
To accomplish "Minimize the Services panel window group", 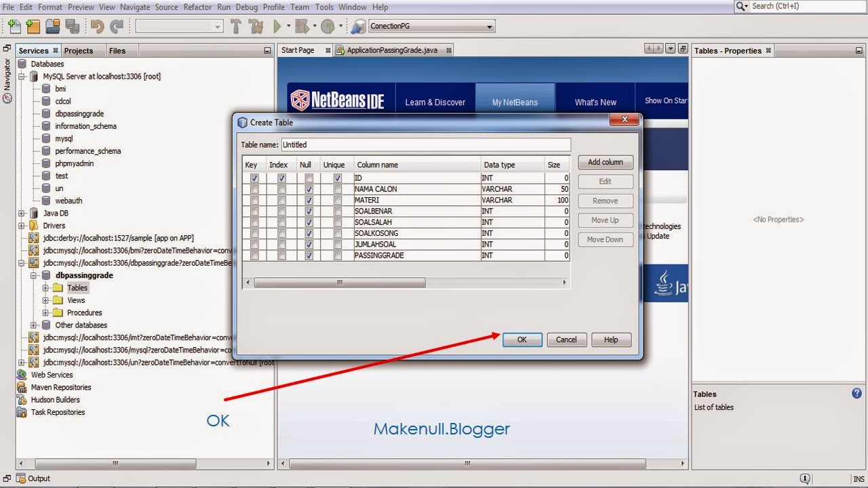I will pyautogui.click(x=267, y=51).
